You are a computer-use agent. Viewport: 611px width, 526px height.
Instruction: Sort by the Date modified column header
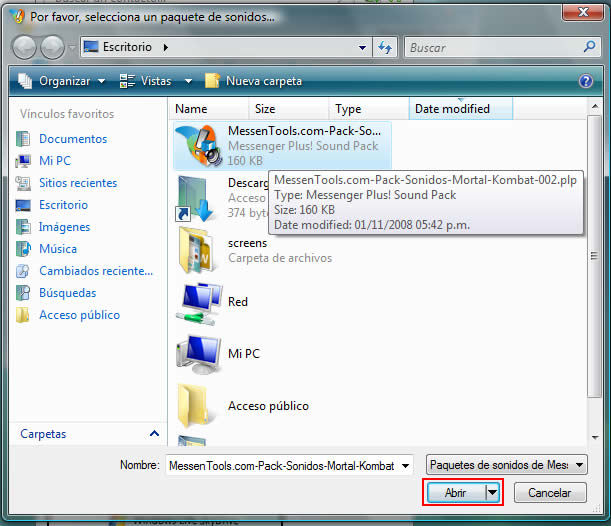click(x=461, y=109)
